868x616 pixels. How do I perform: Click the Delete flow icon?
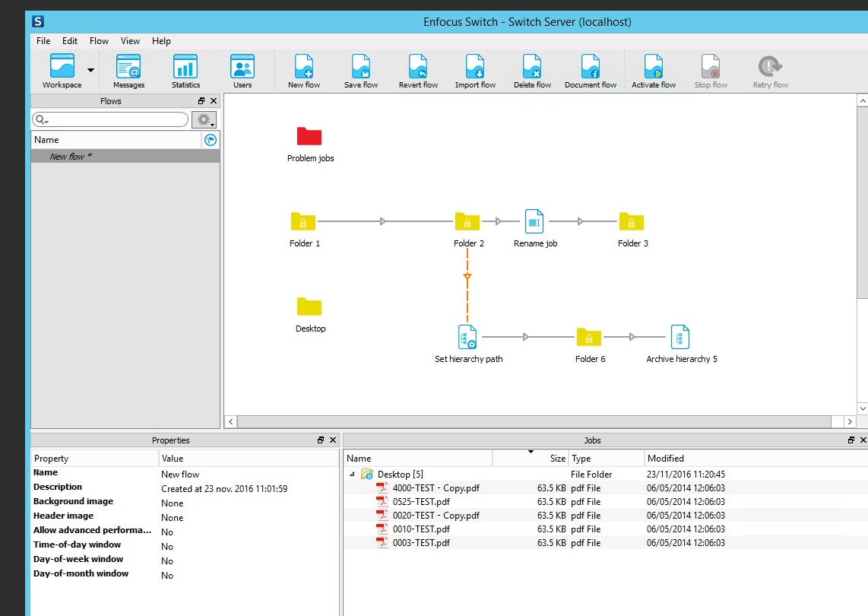tap(532, 71)
